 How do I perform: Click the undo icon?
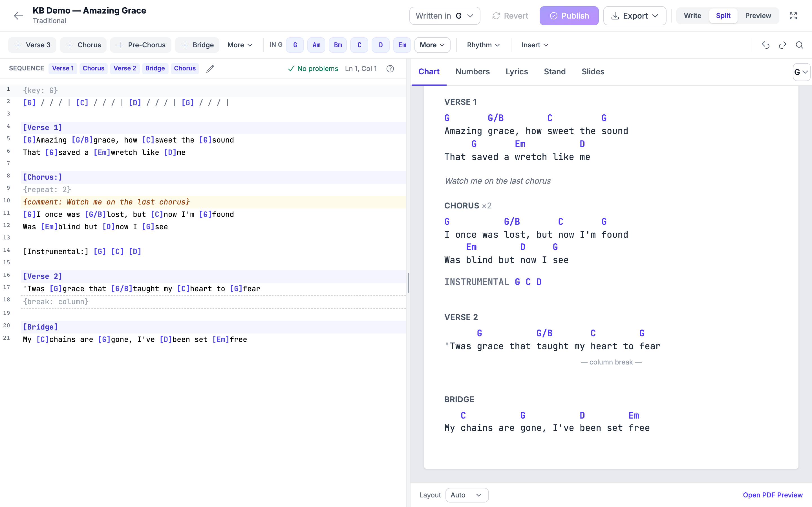765,45
